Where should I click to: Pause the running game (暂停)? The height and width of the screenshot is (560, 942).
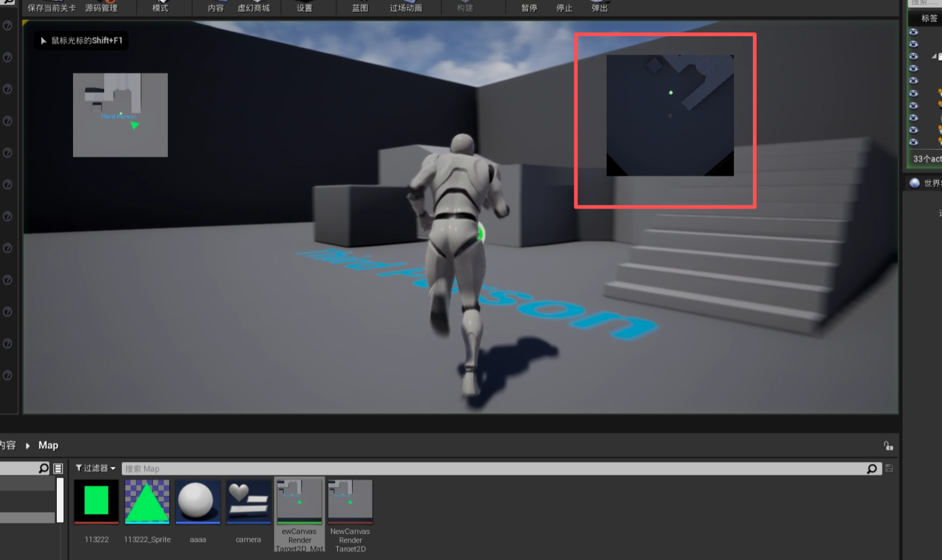[529, 8]
